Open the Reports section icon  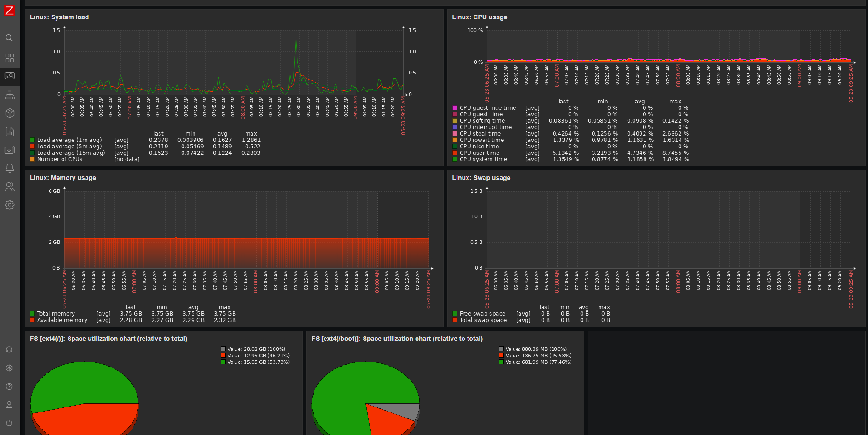[9, 131]
